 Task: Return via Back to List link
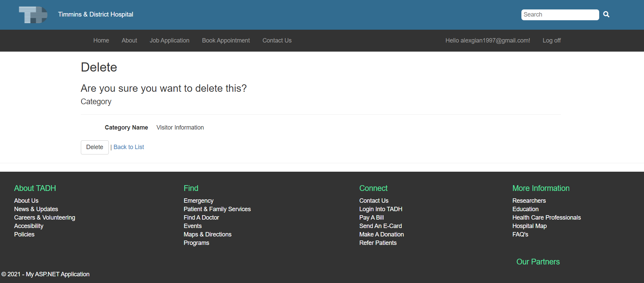129,147
